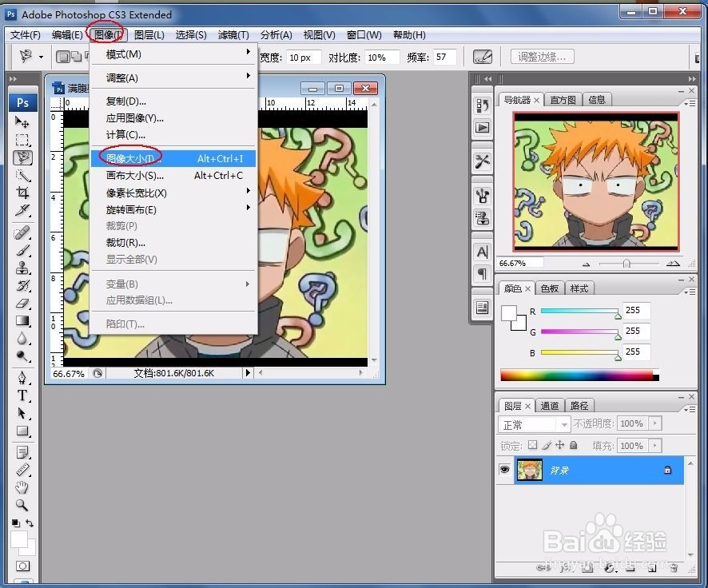
Task: Toggle lock position in Layers panel
Action: pyautogui.click(x=560, y=445)
